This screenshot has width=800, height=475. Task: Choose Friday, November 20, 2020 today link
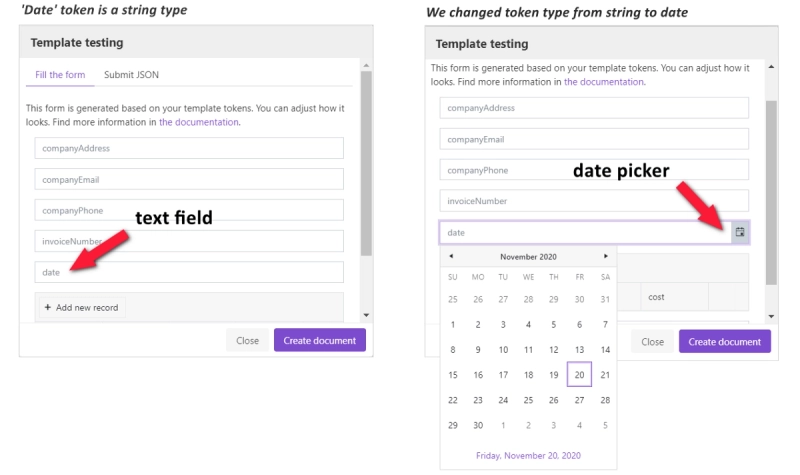[x=528, y=456]
